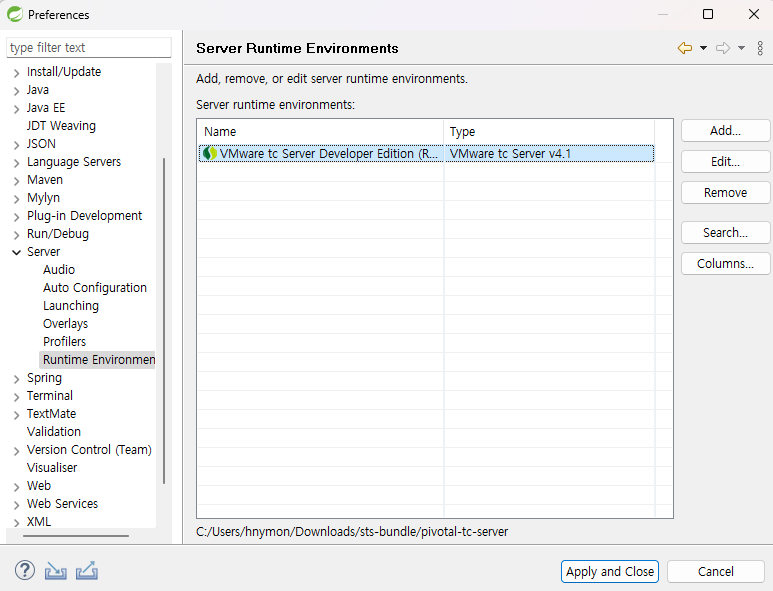Click the import preferences icon

55,571
